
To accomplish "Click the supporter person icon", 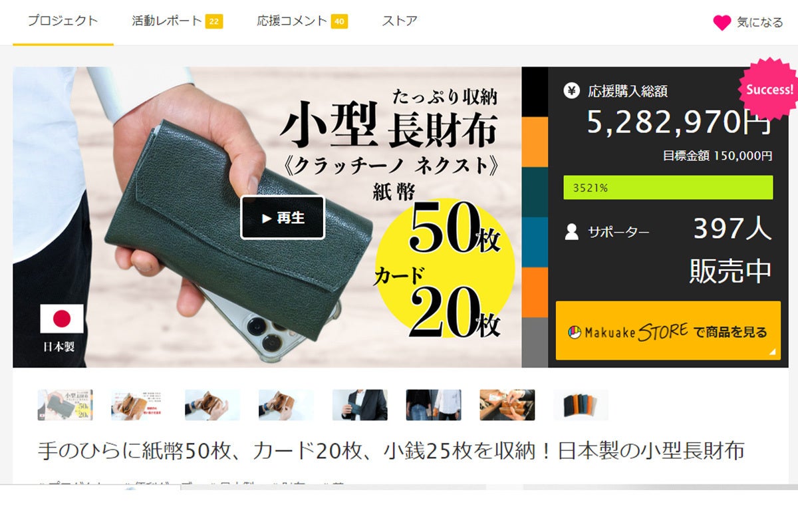I will [571, 231].
